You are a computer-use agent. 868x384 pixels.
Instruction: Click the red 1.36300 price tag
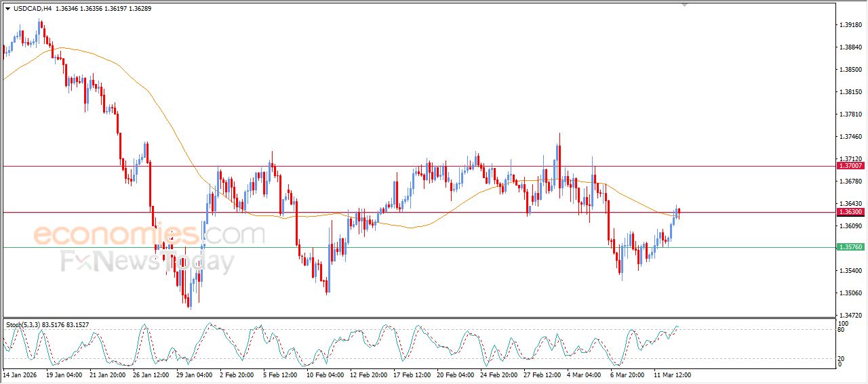coord(850,212)
